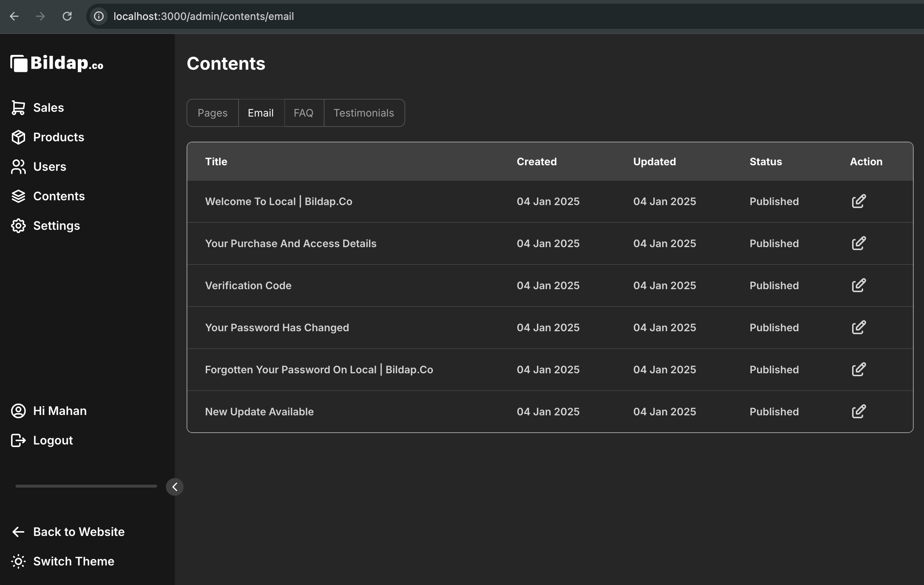This screenshot has width=924, height=585.
Task: Select the Email tab
Action: point(261,113)
